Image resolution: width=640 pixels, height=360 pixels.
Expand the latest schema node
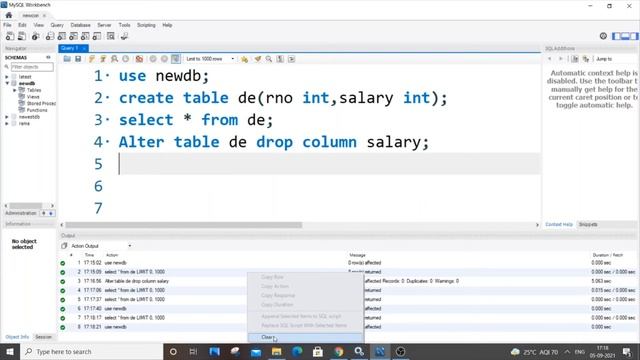[7, 77]
